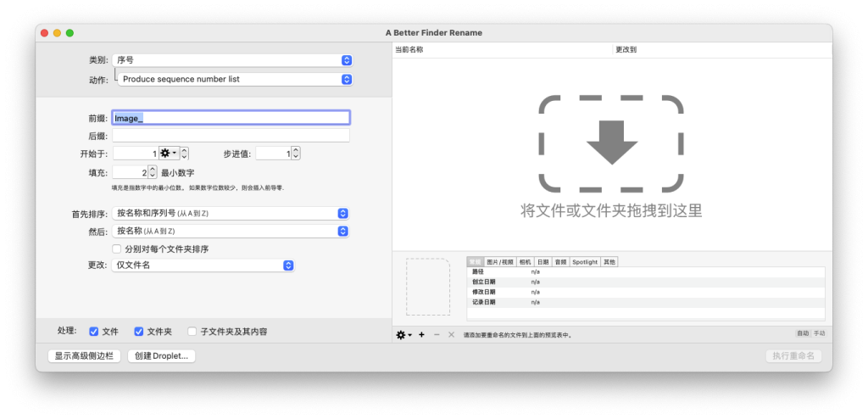Switch preview mode to 手动

(x=819, y=333)
